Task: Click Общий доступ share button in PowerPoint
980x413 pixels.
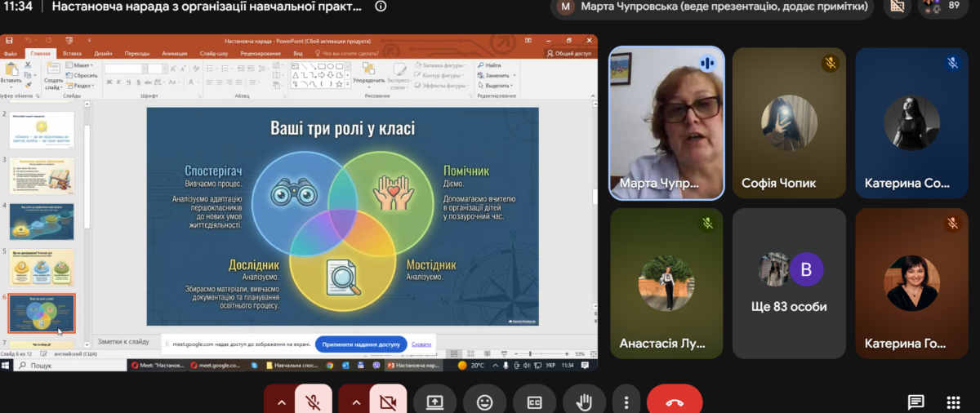Action: coord(569,53)
